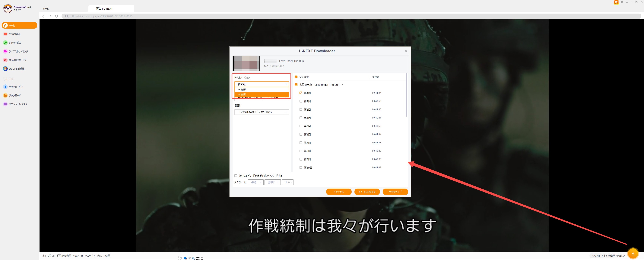Switch to the ホーム tab
This screenshot has height=260, width=644.
tap(46, 8)
